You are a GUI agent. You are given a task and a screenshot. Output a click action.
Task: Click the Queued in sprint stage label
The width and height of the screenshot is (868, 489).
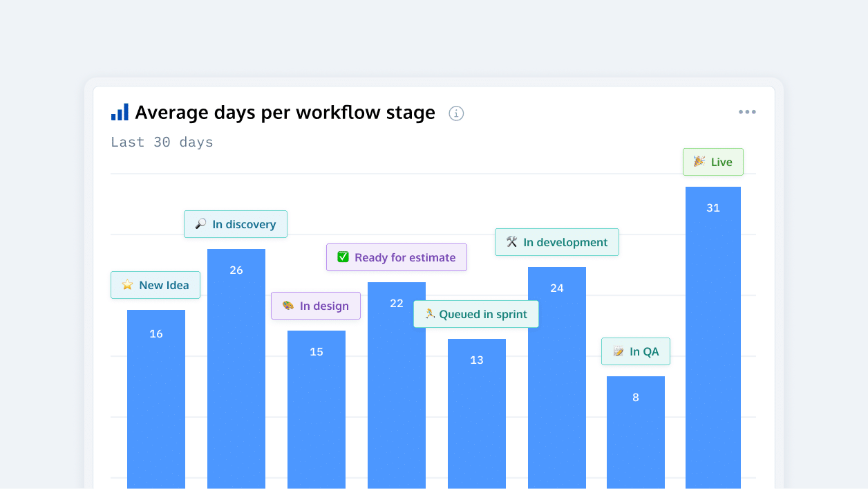476,314
